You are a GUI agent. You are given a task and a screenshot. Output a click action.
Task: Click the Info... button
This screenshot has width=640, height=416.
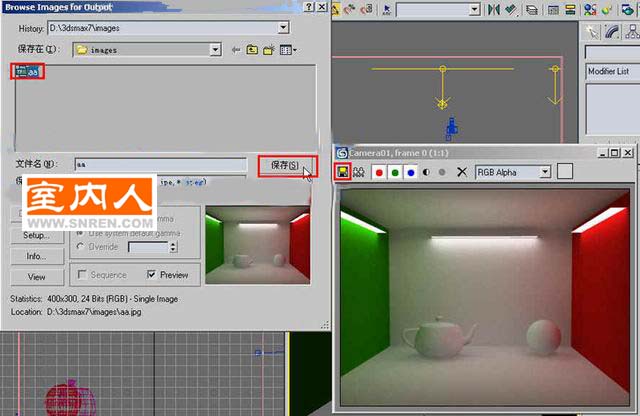[x=37, y=256]
